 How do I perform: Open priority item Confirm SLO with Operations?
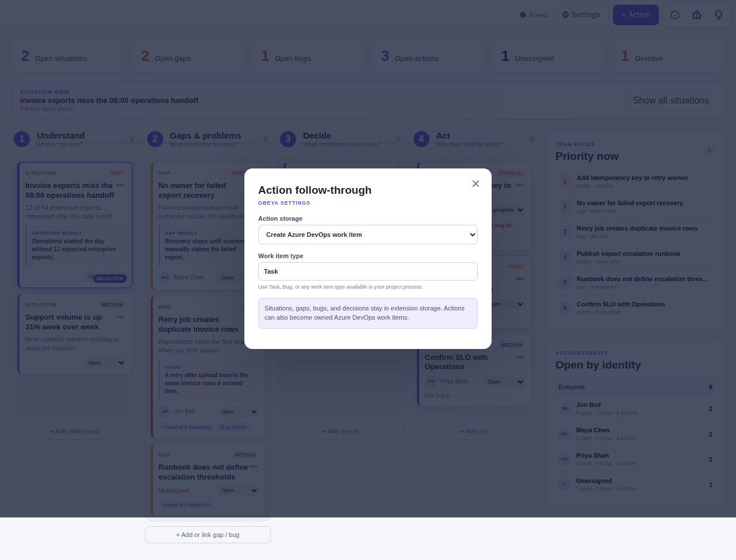[x=635, y=308]
